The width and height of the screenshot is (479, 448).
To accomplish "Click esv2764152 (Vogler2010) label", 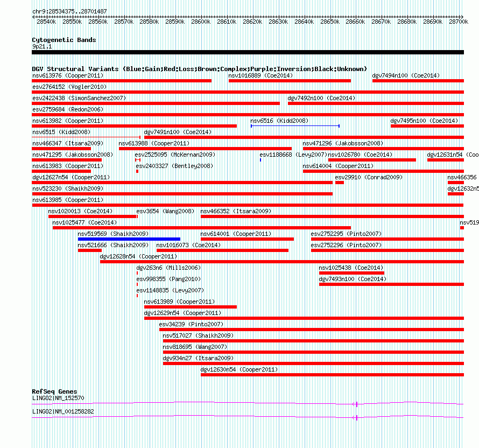I will [69, 87].
